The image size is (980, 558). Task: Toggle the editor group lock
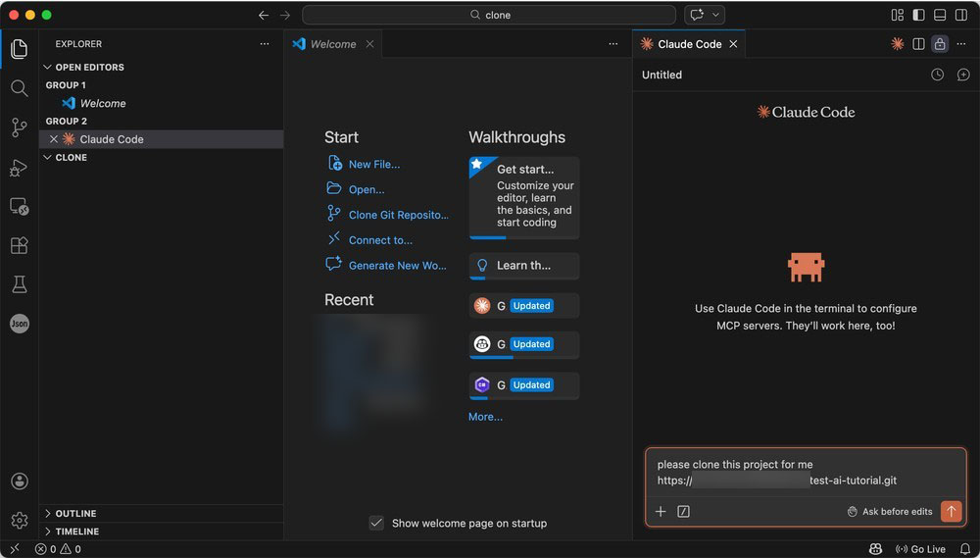pos(940,44)
